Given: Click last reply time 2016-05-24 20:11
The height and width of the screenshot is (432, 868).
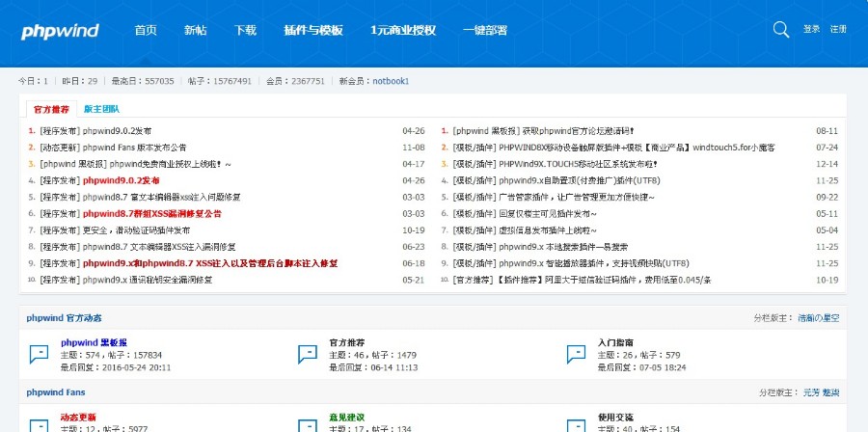Looking at the screenshot, I should (137, 367).
